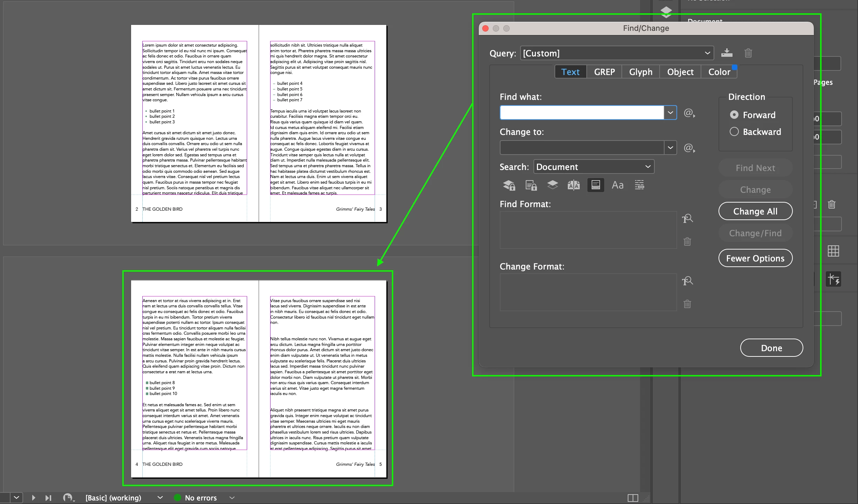Image resolution: width=858 pixels, height=504 pixels.
Task: Expand the Find what history dropdown
Action: 670,113
